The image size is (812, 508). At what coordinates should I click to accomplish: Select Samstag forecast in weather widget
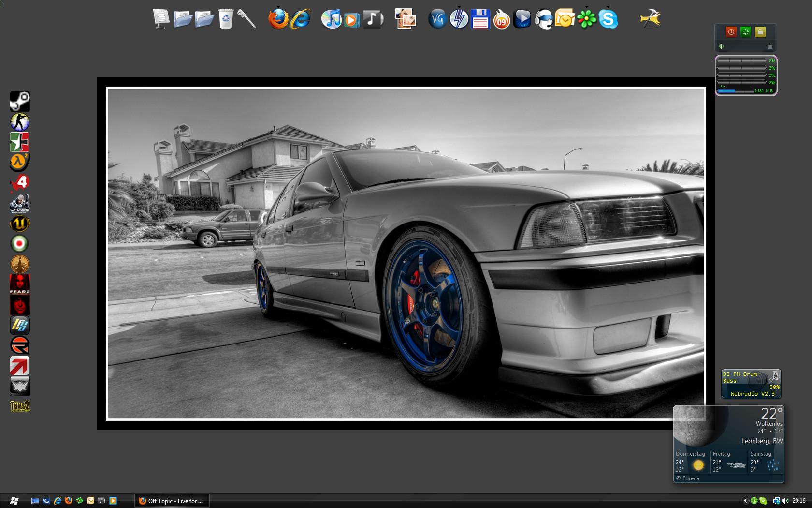(766, 462)
